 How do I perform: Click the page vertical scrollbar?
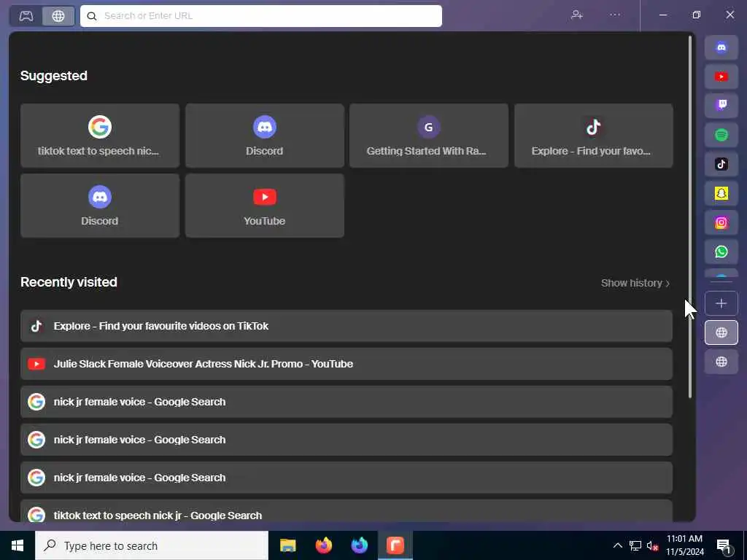(x=690, y=217)
